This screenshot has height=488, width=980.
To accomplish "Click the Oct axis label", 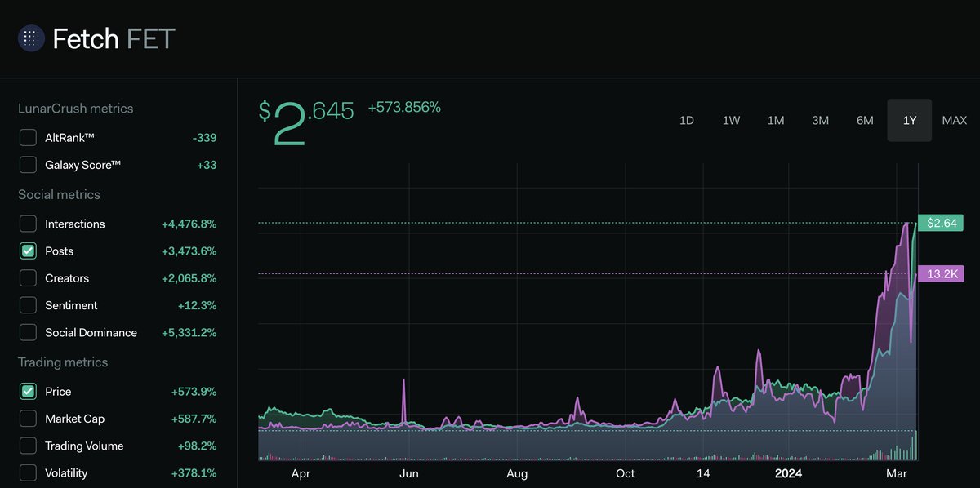I will tap(626, 473).
